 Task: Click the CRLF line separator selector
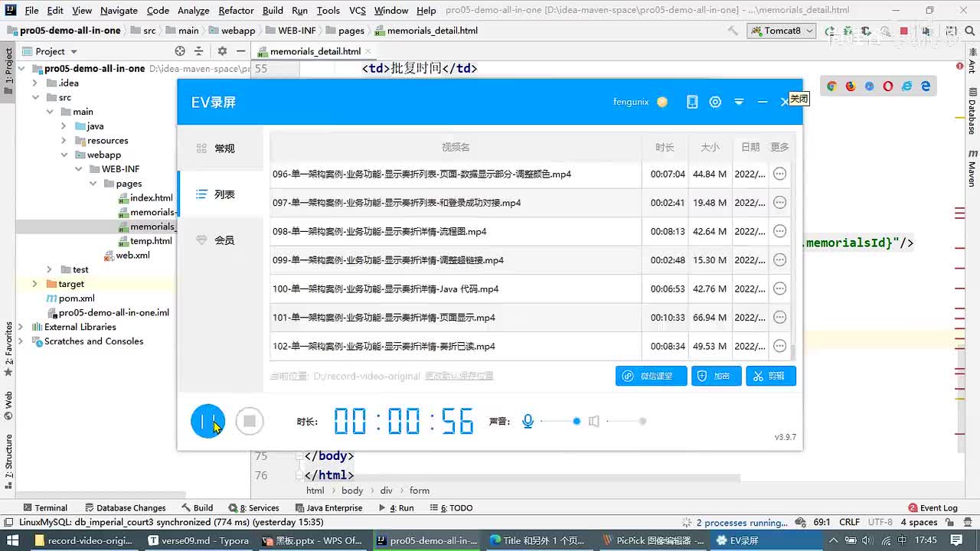(849, 523)
